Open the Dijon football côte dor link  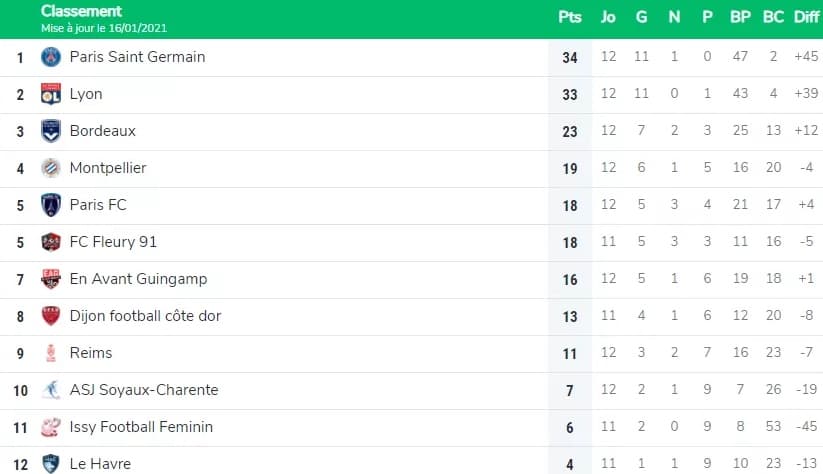click(145, 316)
